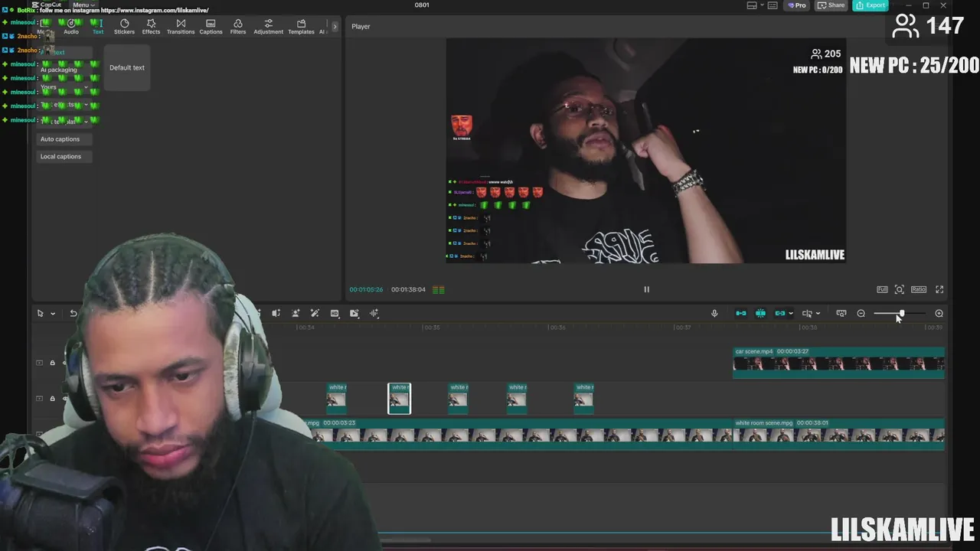Toggle the preview quality icon in the player

point(439,290)
